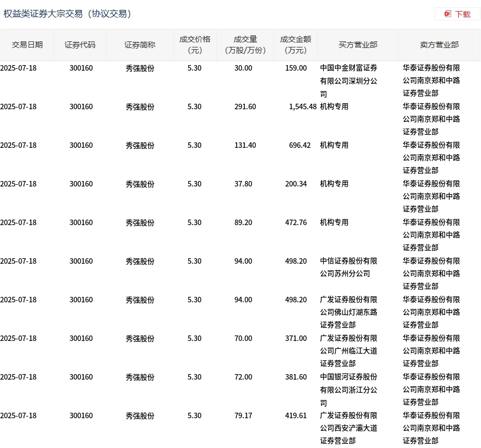Click the volume 30.00
Viewport: 481px width, 448px height.
243,68
